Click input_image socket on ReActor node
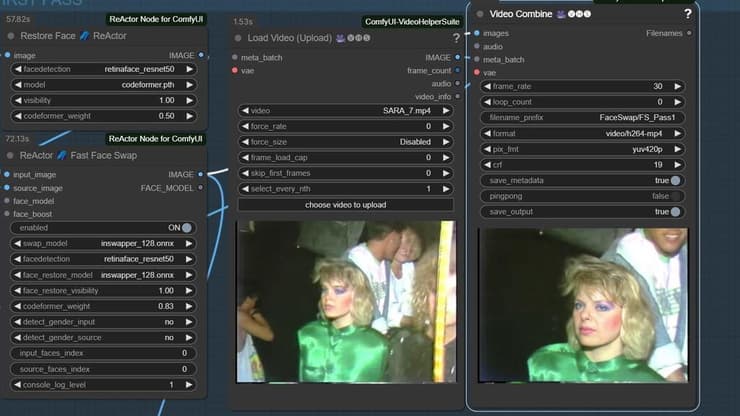This screenshot has height=416, width=740. click(7, 174)
